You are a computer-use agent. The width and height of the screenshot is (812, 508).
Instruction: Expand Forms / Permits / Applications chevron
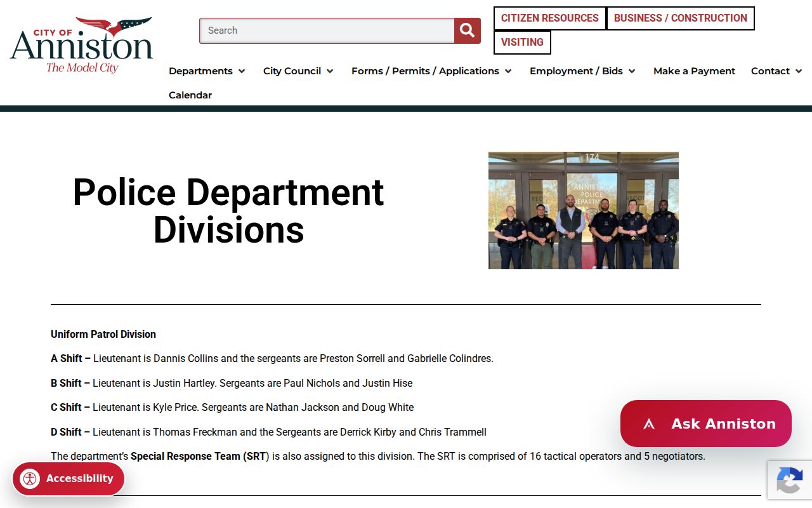pos(508,71)
